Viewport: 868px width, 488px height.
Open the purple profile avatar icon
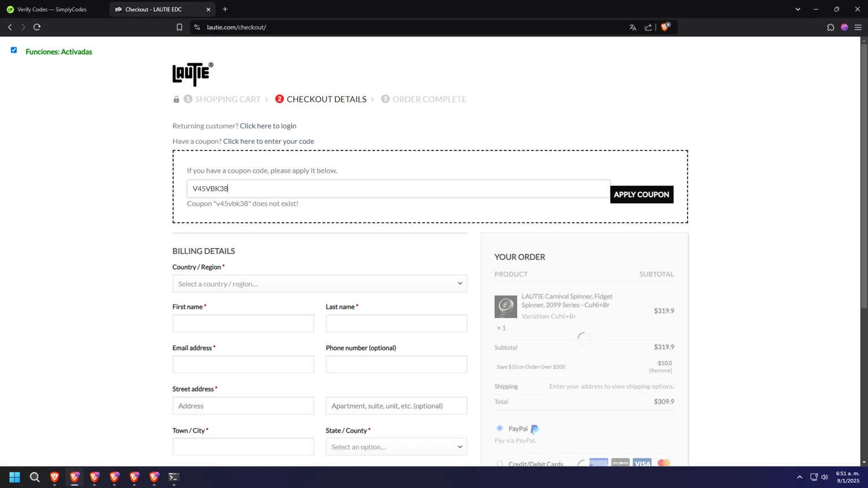844,27
